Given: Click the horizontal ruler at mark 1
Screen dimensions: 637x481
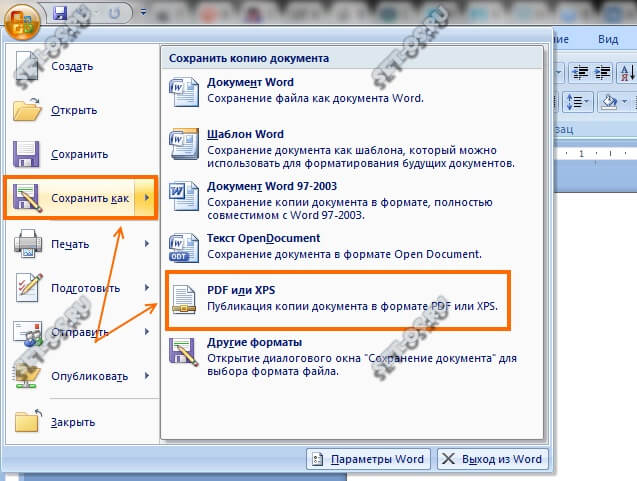Looking at the screenshot, I should [581, 154].
